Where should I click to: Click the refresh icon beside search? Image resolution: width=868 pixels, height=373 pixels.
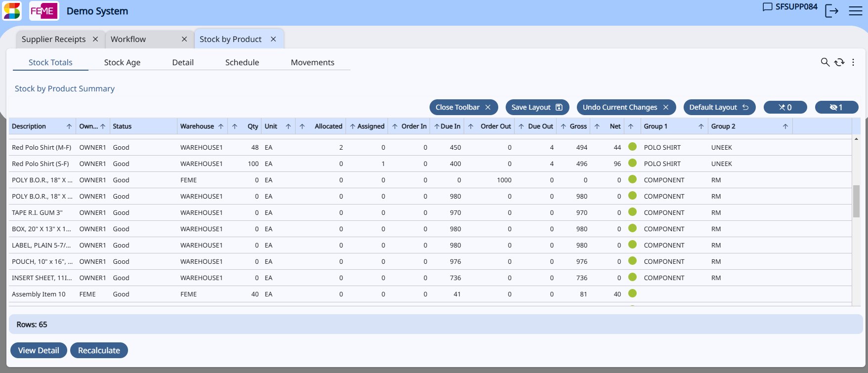(x=839, y=62)
